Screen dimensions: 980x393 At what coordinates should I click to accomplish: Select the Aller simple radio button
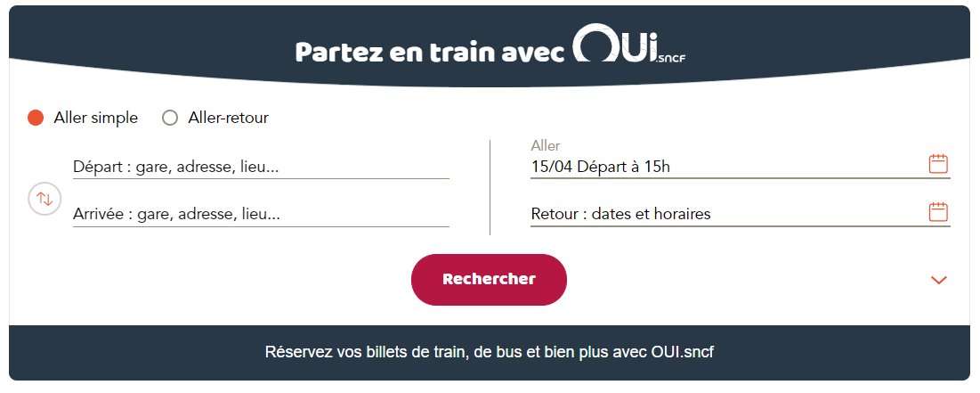pos(36,118)
